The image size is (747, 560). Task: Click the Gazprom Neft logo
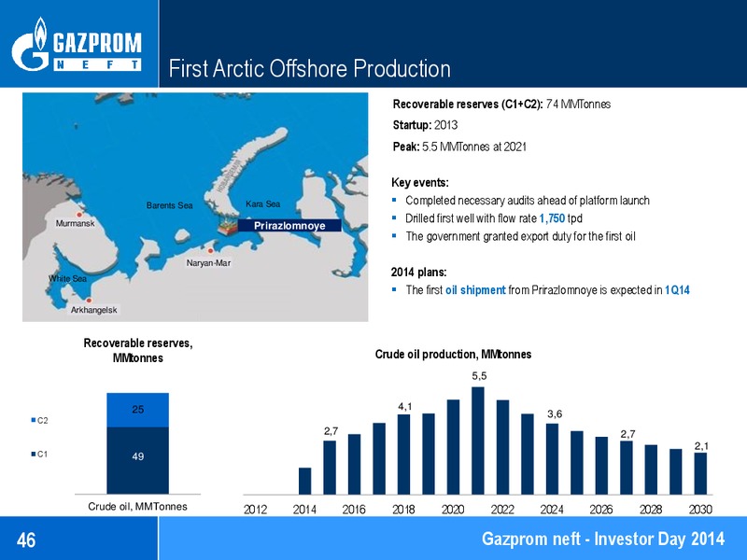click(x=78, y=44)
